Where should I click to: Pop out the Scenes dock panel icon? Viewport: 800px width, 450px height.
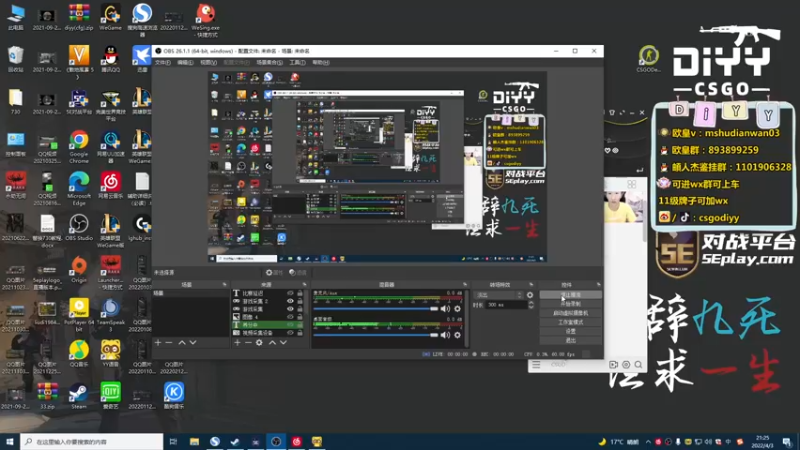click(x=224, y=285)
